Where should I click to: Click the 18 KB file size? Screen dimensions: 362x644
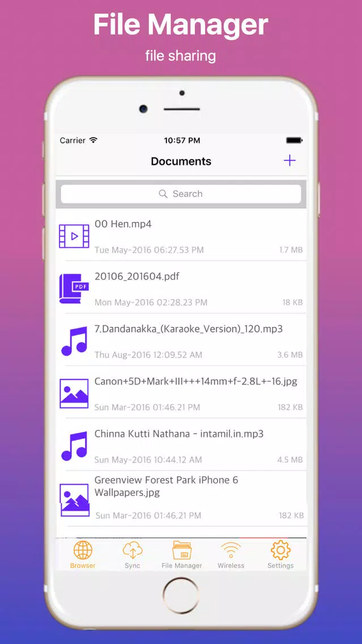click(293, 302)
